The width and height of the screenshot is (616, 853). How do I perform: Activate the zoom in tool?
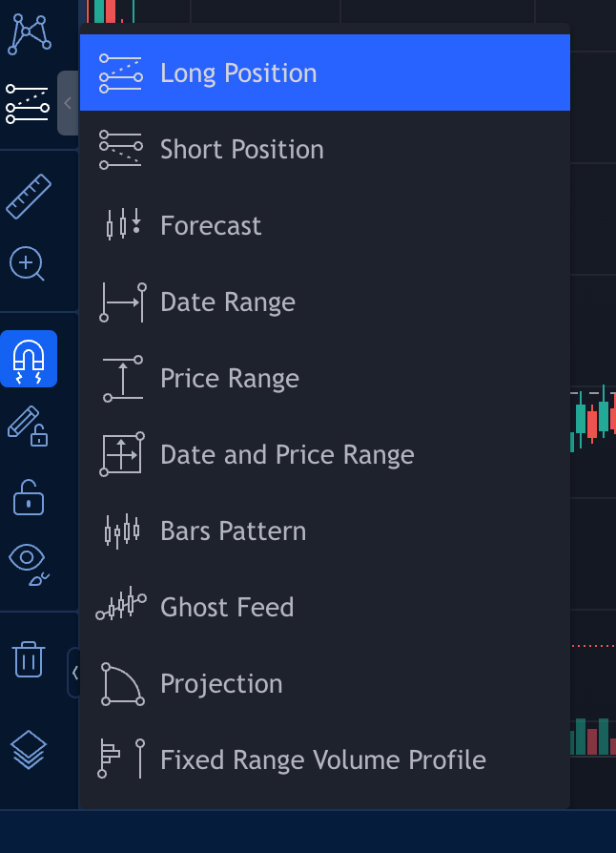tap(27, 264)
